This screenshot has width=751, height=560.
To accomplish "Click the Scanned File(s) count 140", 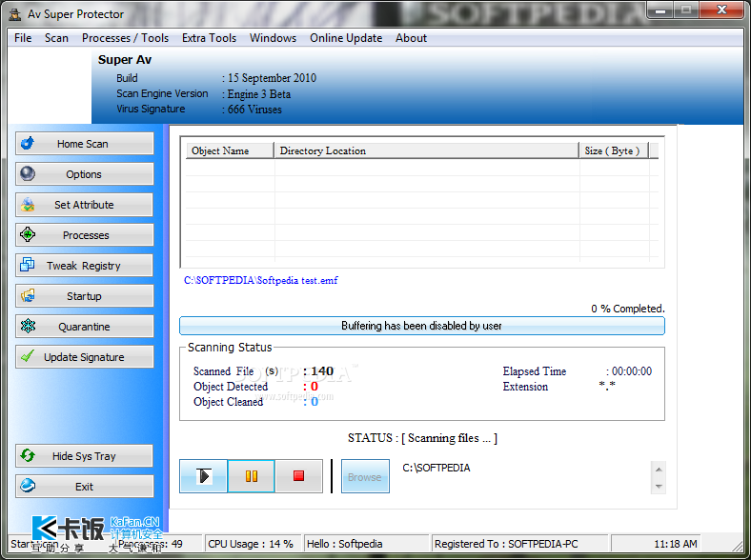I will click(322, 371).
